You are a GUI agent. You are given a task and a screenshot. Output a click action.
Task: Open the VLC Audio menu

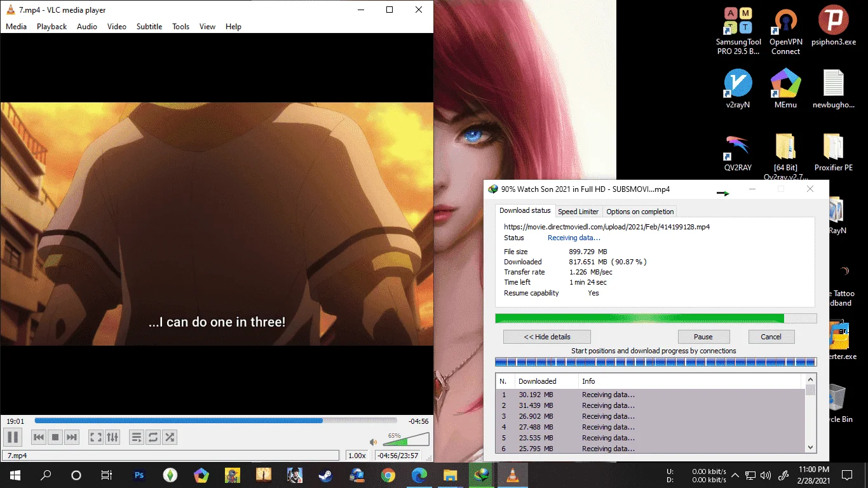87,27
